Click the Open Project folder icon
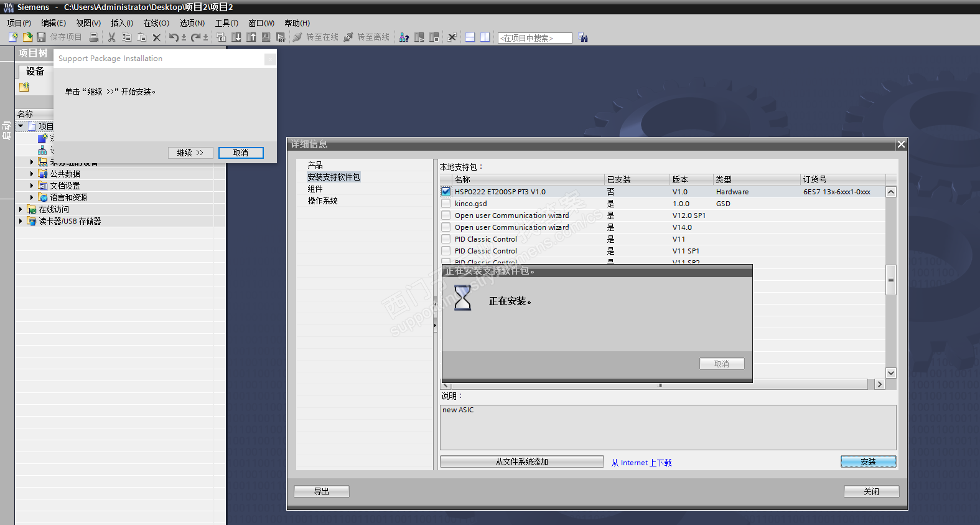The height and width of the screenshot is (525, 980). point(27,37)
